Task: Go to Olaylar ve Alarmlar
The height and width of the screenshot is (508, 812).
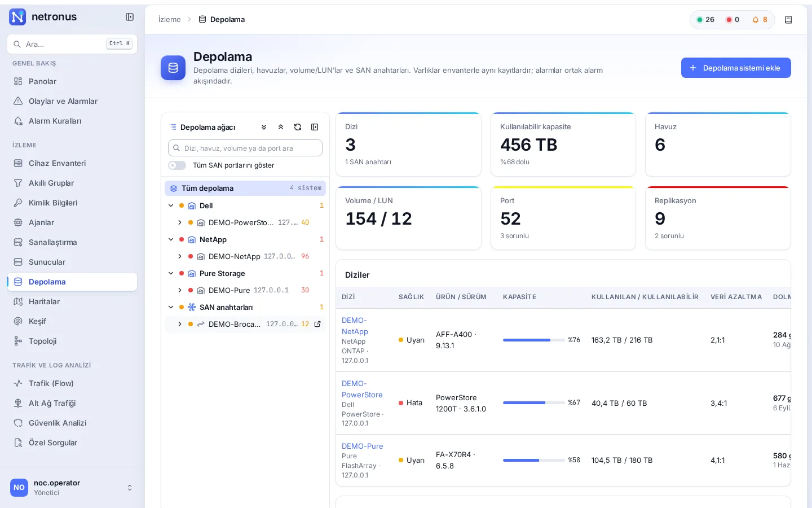Action: (72, 101)
